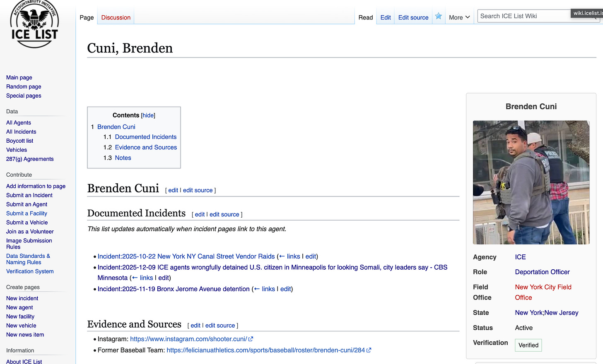This screenshot has height=364, width=603.
Task: Open Data Standards & Naming Rules
Action: click(28, 259)
